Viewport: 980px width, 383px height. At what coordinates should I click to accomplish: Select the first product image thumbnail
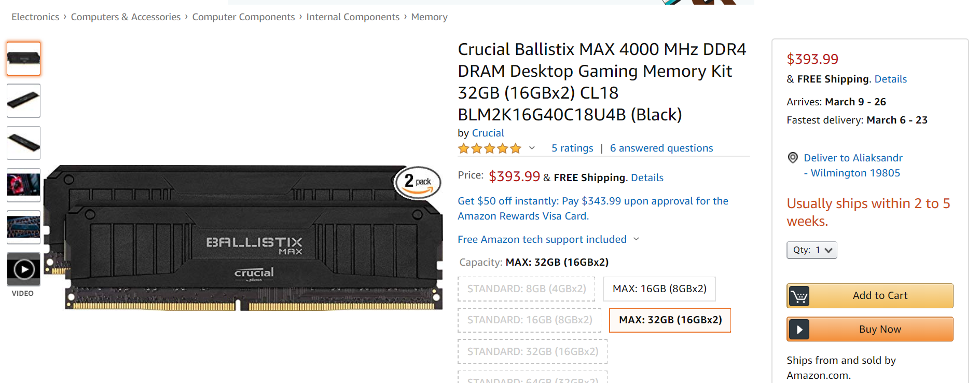[x=23, y=59]
